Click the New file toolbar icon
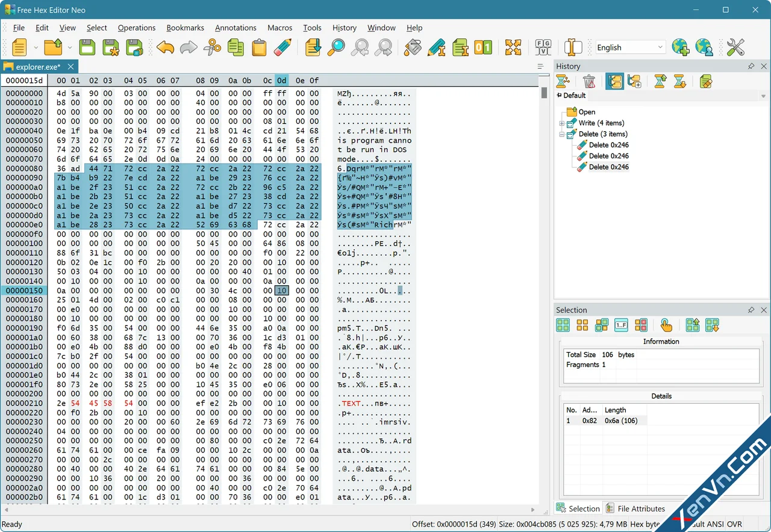 pyautogui.click(x=19, y=47)
